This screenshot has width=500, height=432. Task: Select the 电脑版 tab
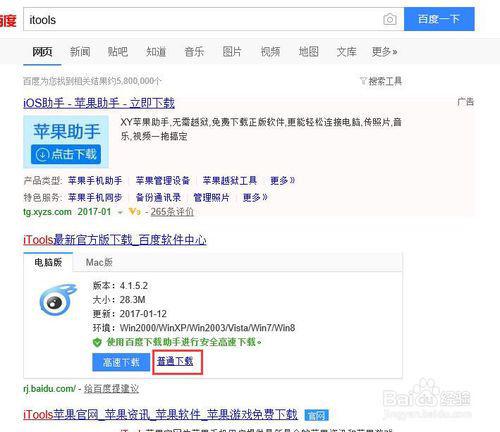(x=48, y=262)
